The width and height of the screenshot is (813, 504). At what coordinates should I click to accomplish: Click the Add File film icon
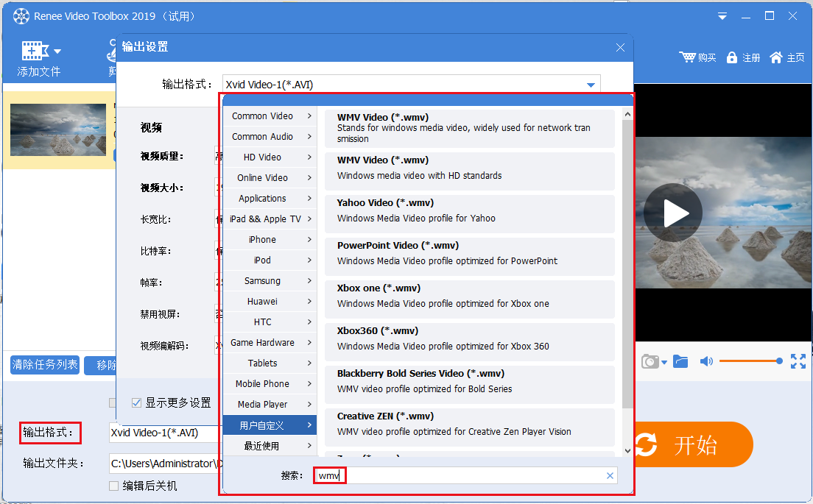(35, 51)
